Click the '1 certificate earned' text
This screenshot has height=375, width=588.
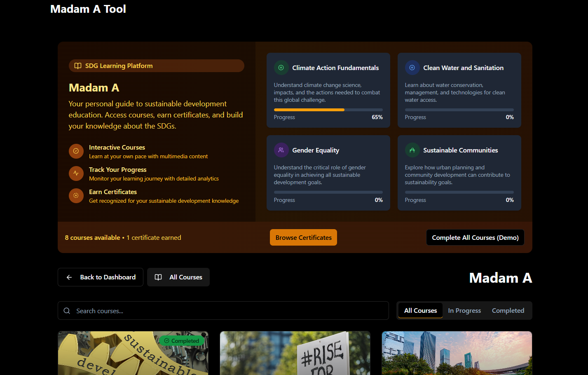click(154, 237)
